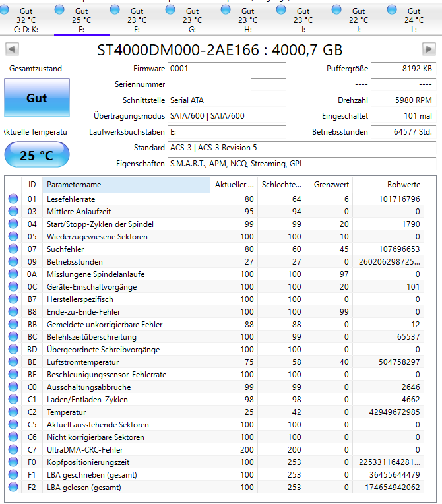Click the Schnittstelle field Serial ATA
Image resolution: width=442 pixels, height=504 pixels.
(x=227, y=100)
